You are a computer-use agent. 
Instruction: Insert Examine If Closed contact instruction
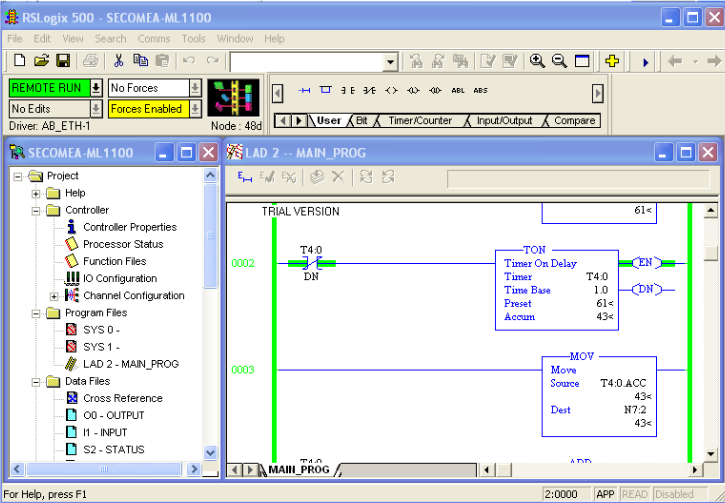tap(348, 91)
